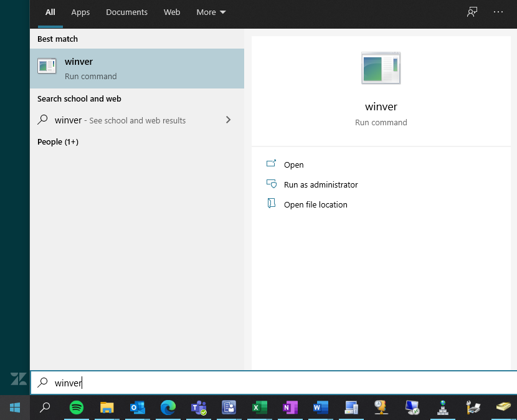
Task: Select winver best match result
Action: pyautogui.click(x=137, y=69)
